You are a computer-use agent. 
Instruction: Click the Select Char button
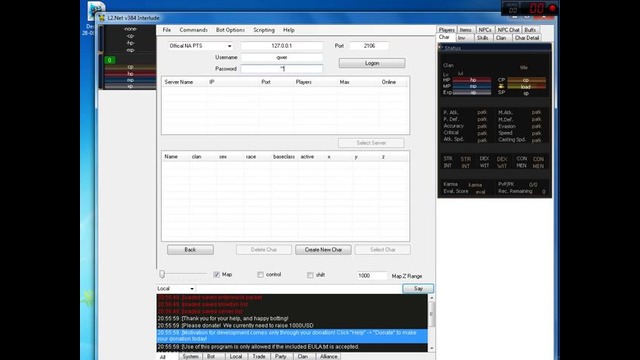(x=382, y=250)
